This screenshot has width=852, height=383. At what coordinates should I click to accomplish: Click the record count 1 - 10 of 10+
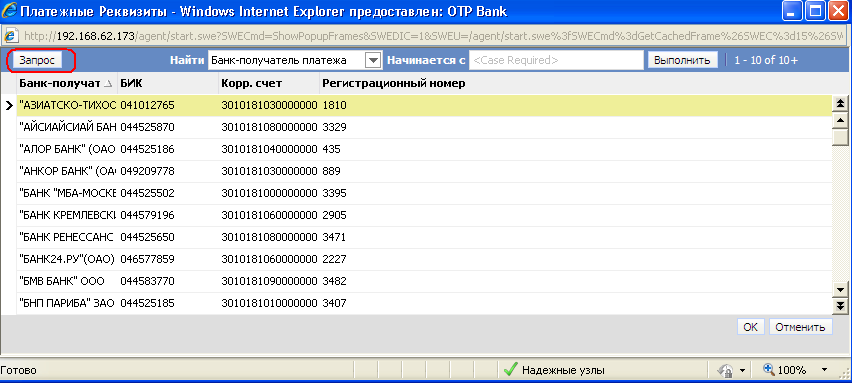tap(766, 60)
